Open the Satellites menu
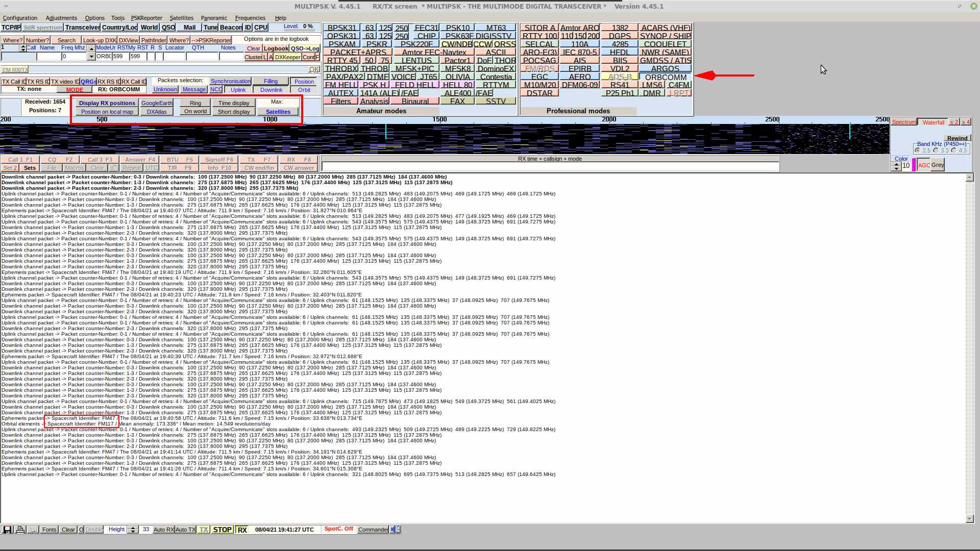Image resolution: width=980 pixels, height=551 pixels. 181,18
